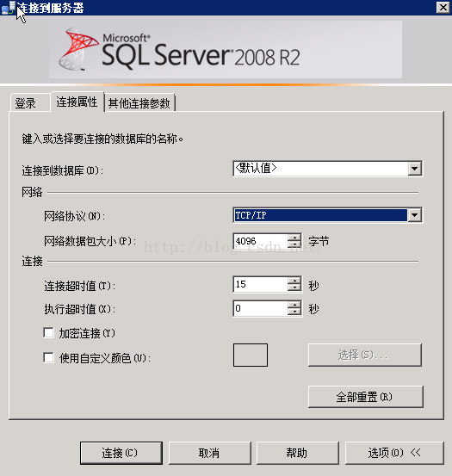The image size is (452, 476).
Task: Increase 执行超时值 with up arrow
Action: [x=294, y=305]
